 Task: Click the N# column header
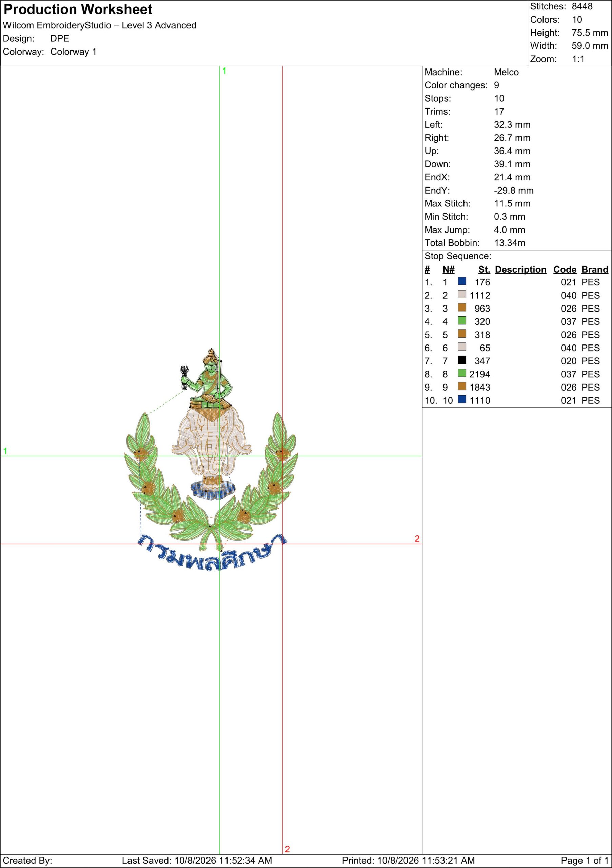[448, 270]
